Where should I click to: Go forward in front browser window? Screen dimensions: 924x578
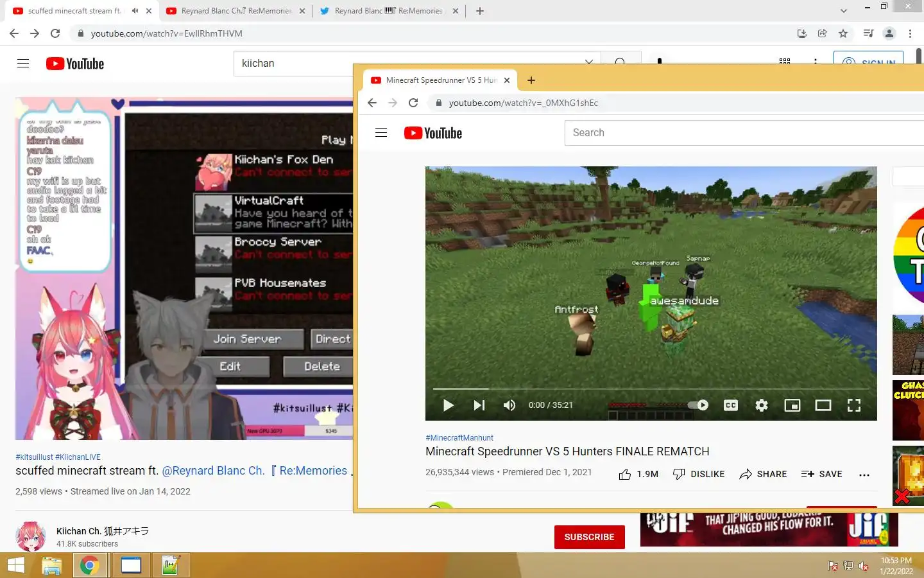(393, 103)
